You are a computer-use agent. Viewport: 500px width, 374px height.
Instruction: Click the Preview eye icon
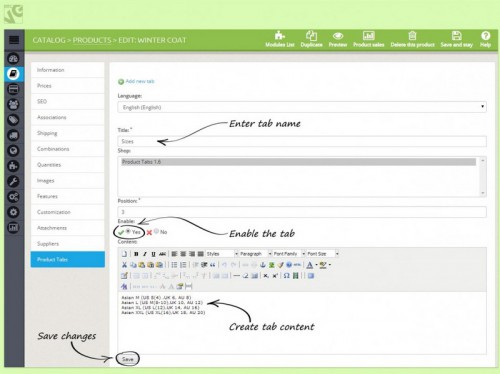[x=338, y=36]
